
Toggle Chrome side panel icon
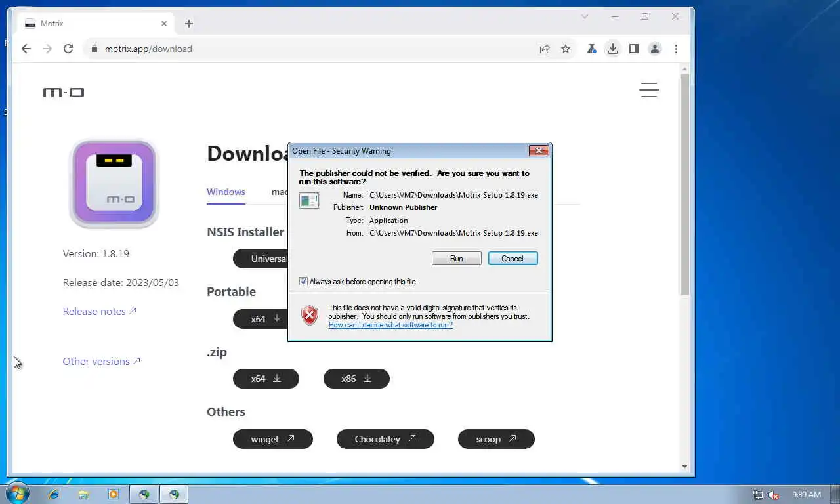point(633,49)
